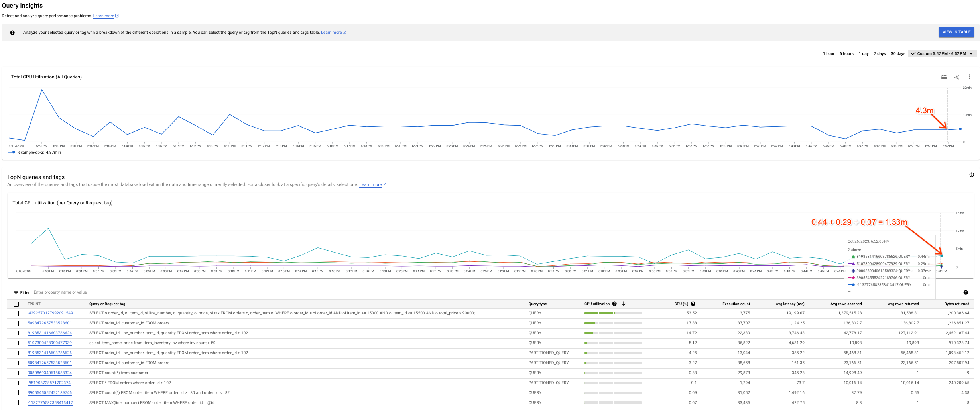
Task: Click the VIEW IN TABLE button
Action: pos(956,32)
